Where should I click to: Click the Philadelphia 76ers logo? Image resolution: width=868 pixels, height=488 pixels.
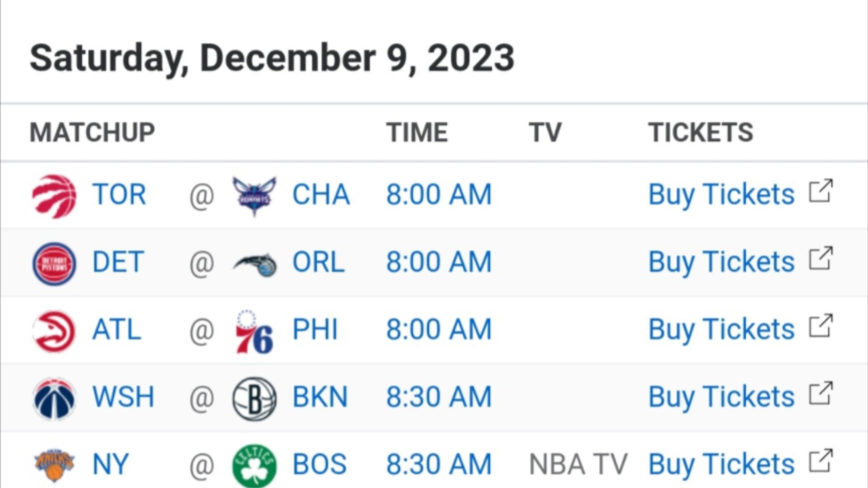coord(255,331)
